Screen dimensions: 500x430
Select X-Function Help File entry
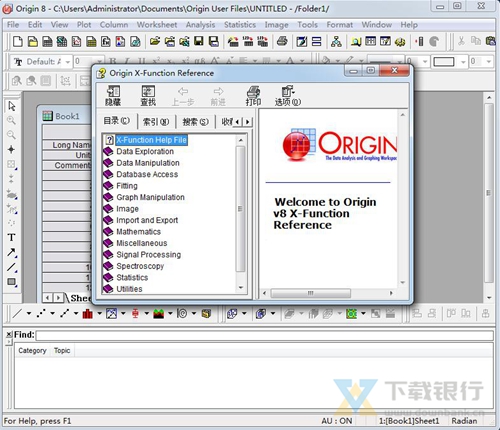pyautogui.click(x=151, y=140)
